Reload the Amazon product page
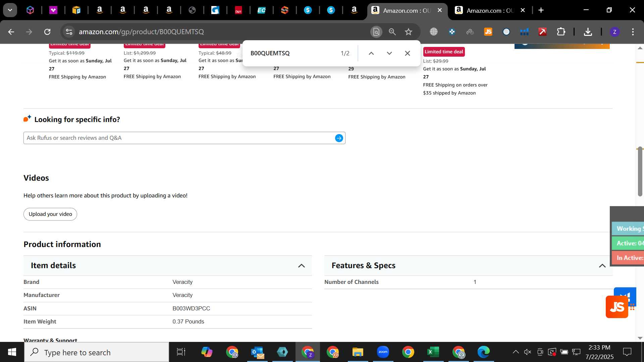 pyautogui.click(x=47, y=32)
